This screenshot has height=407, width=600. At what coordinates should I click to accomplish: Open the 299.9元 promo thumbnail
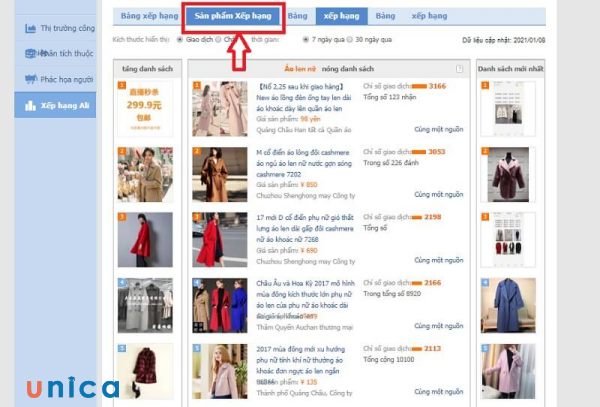click(145, 109)
